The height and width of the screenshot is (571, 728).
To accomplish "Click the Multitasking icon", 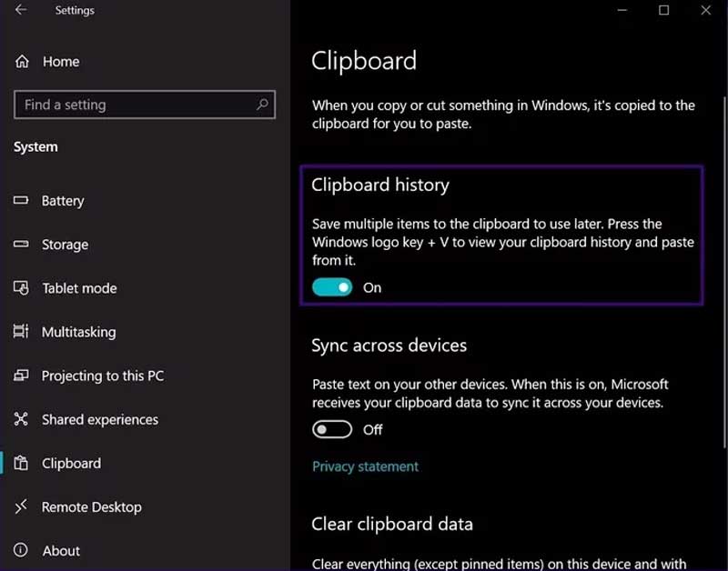I will (x=21, y=331).
